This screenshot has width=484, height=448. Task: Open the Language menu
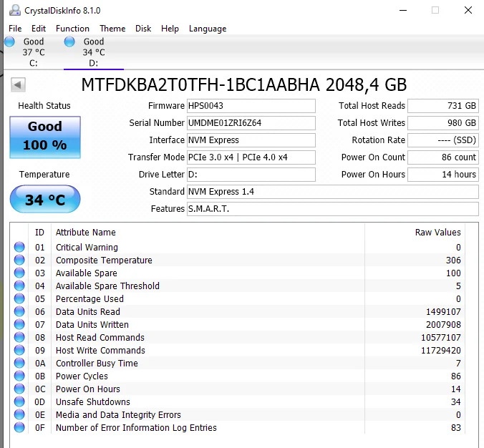(x=208, y=29)
